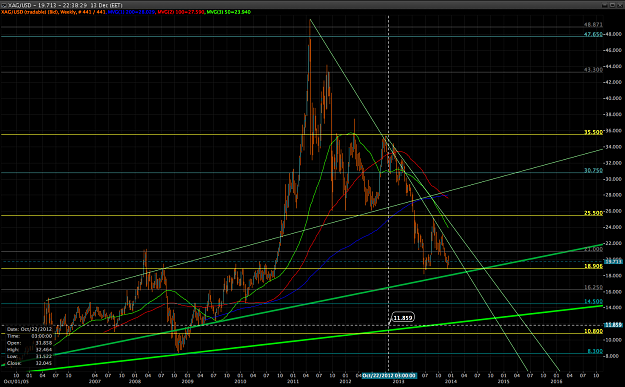Click the 16.250 price level label

[x=593, y=287]
